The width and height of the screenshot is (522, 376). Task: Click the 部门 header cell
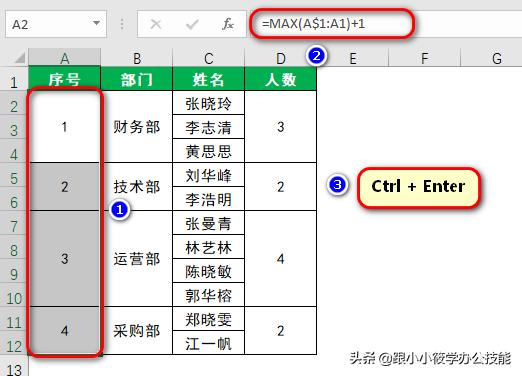(x=137, y=79)
